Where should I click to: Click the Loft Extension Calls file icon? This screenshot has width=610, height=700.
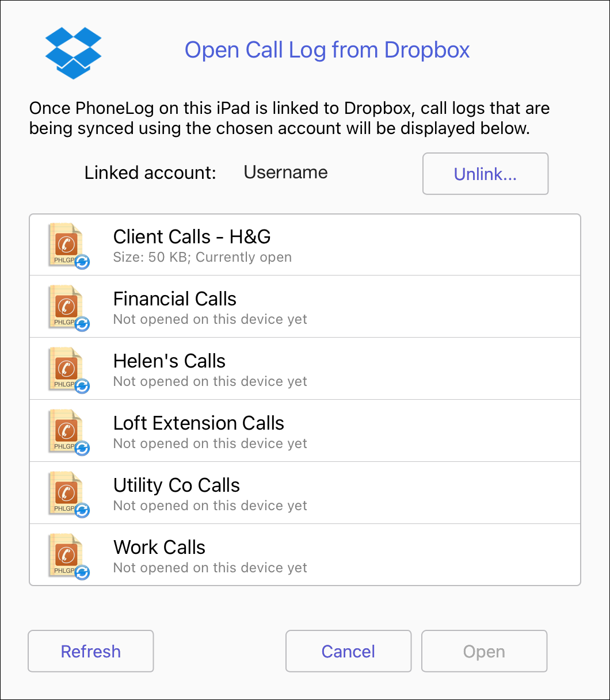[69, 431]
